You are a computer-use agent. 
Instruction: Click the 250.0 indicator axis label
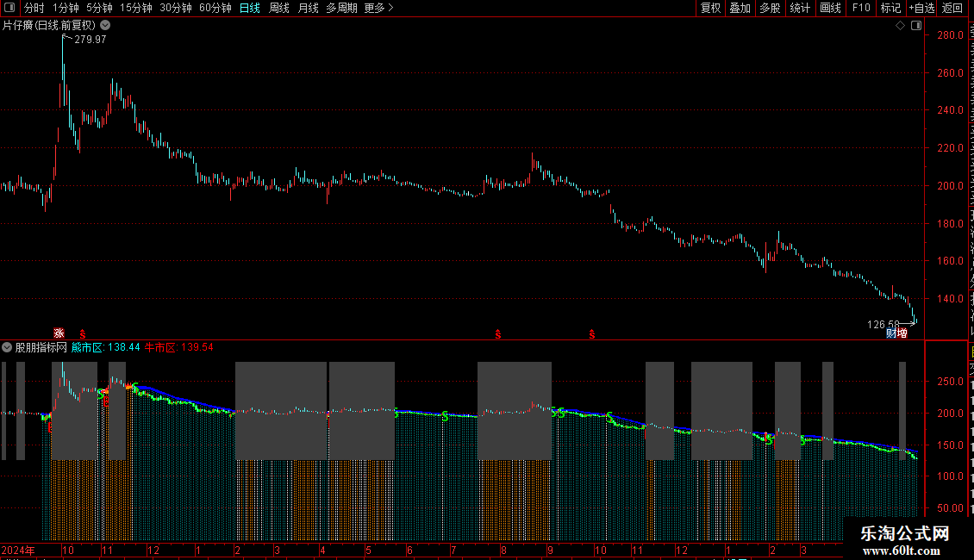coord(951,381)
